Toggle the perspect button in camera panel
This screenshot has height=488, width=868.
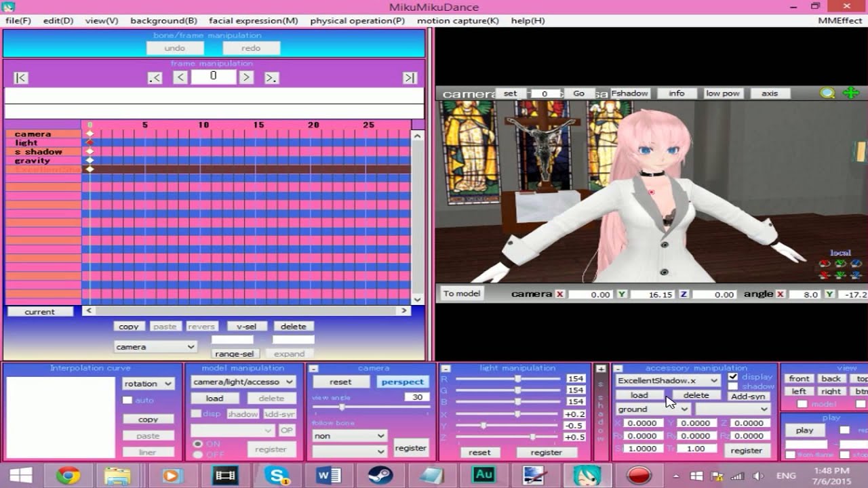click(x=402, y=382)
